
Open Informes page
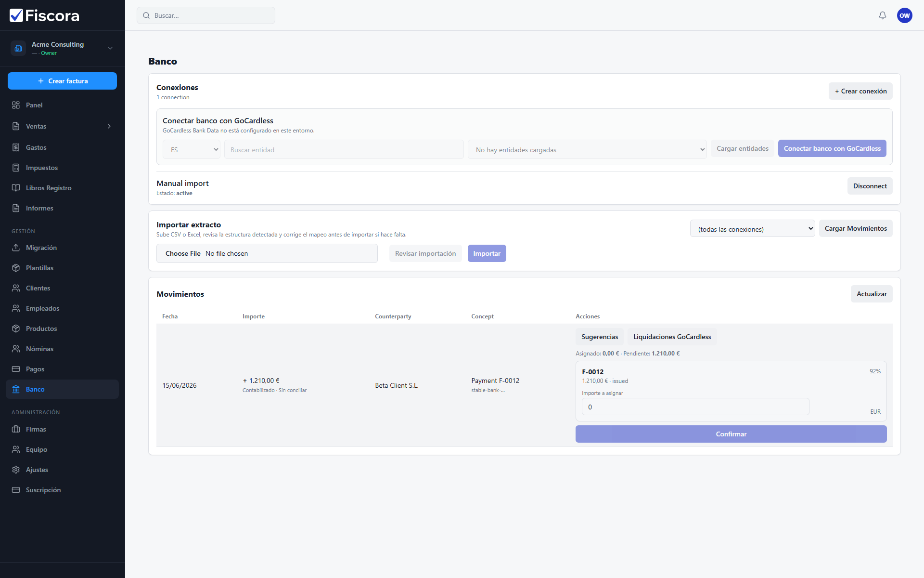tap(62, 208)
